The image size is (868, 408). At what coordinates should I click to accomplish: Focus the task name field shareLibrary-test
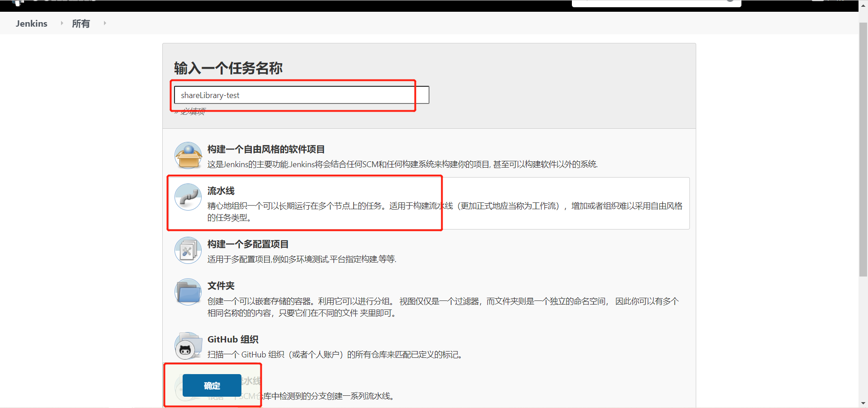click(x=302, y=95)
